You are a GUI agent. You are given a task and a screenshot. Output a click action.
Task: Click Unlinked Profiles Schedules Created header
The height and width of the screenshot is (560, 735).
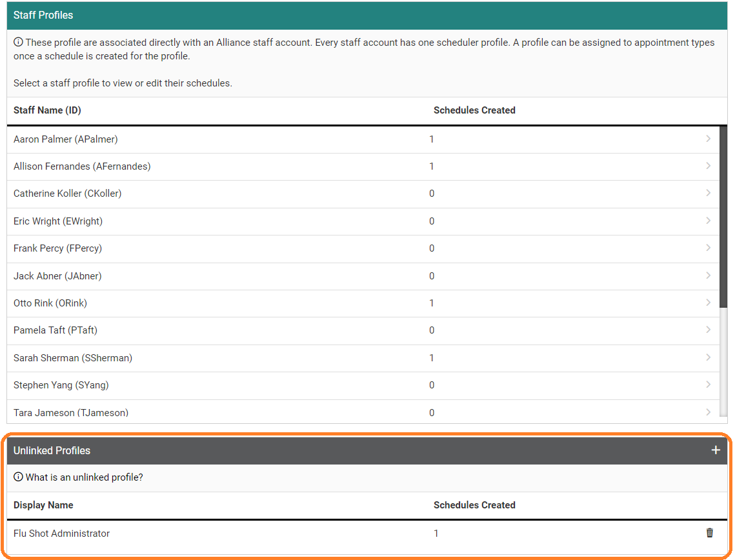[474, 505]
